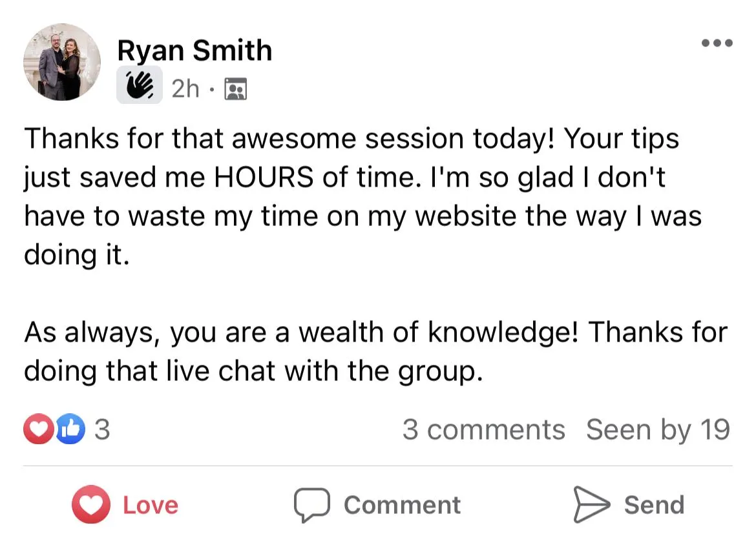Click the word HOURS in the post
This screenshot has height=543, width=756.
click(266, 177)
